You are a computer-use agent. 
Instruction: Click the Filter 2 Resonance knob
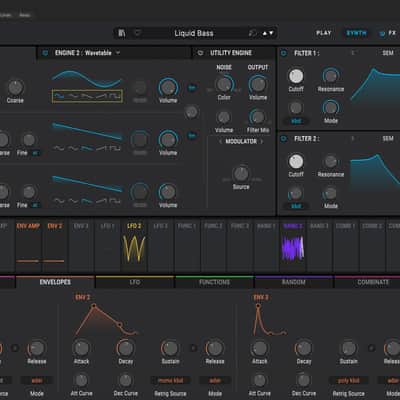tap(331, 162)
